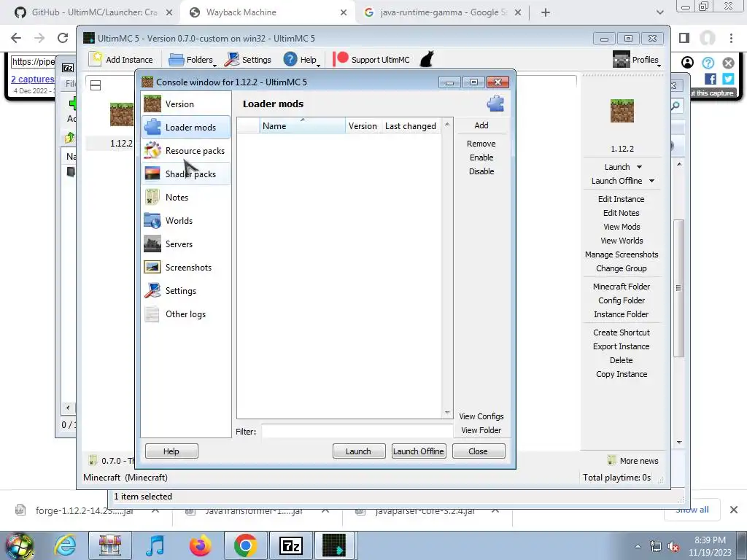This screenshot has width=747, height=560.
Task: Open Internet Explorer from the taskbar
Action: (65, 545)
